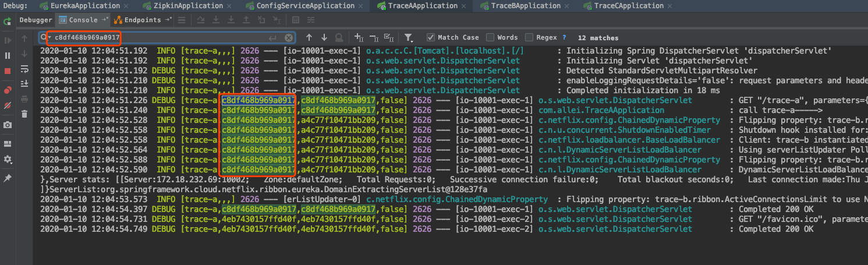Screen dimensions: 868x265
Task: Click the Evaluate Expression calculator icon
Action: (x=295, y=20)
